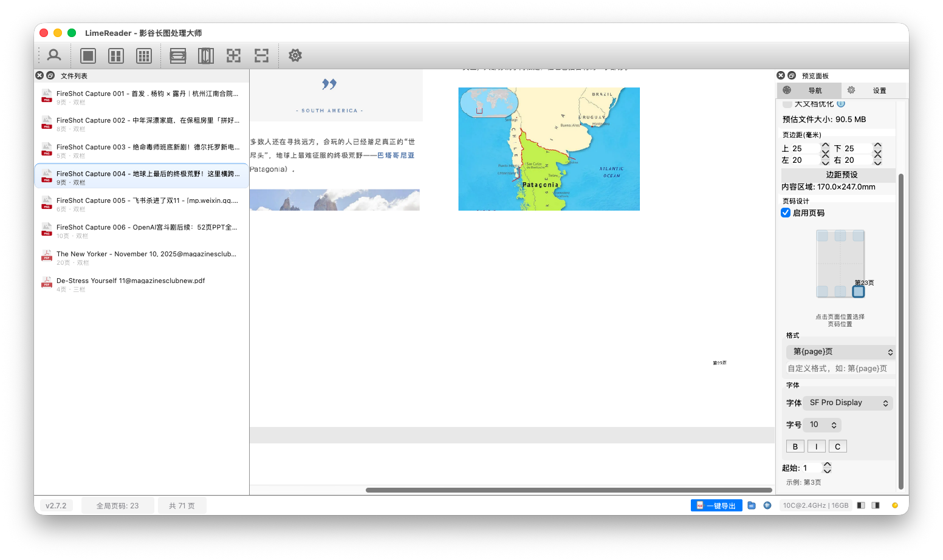943x560 pixels.
Task: Click the yellow status dot bottom right
Action: (894, 505)
